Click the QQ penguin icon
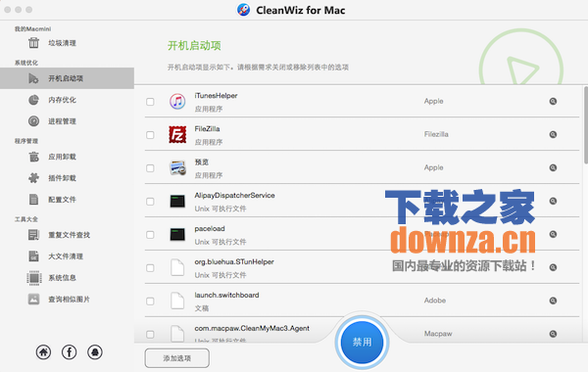 [x=95, y=352]
